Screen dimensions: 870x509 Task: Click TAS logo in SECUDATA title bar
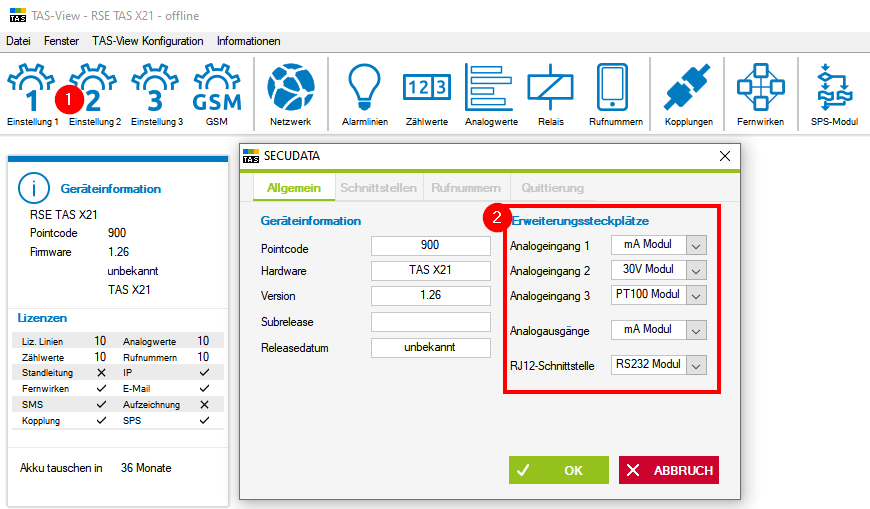(251, 156)
